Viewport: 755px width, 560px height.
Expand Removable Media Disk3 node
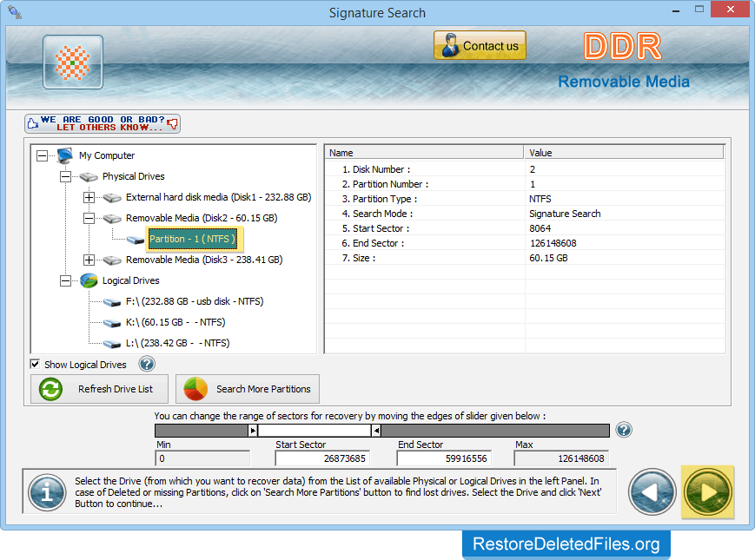[89, 260]
